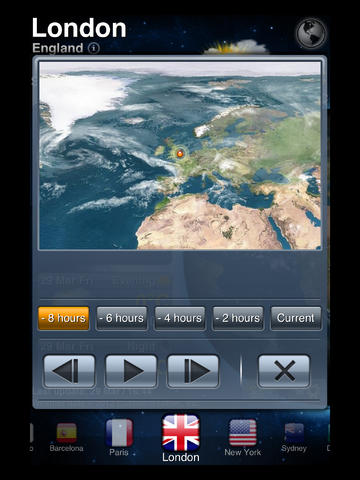Tap the info icon beside England
Image resolution: width=360 pixels, height=480 pixels.
pos(94,48)
